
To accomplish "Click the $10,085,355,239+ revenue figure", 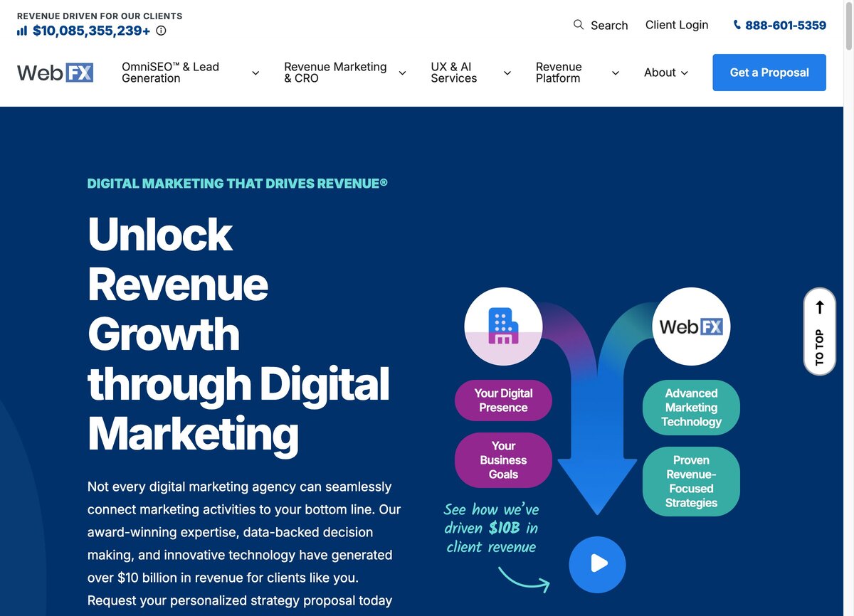I will (x=92, y=31).
